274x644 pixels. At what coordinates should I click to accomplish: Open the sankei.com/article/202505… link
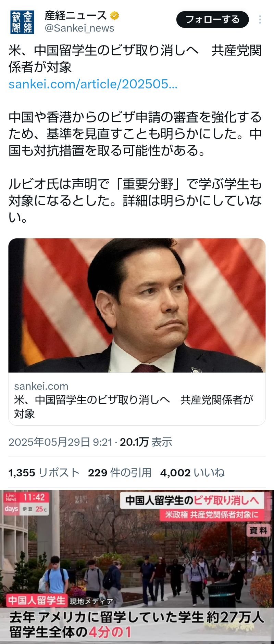(x=93, y=84)
